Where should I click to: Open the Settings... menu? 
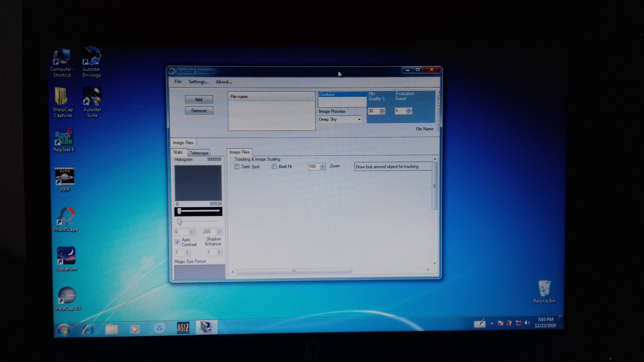tap(198, 82)
